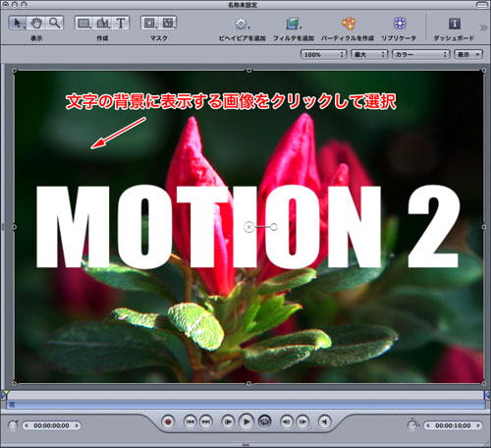Select the arrow selection tool
The width and height of the screenshot is (491, 448).
(18, 23)
